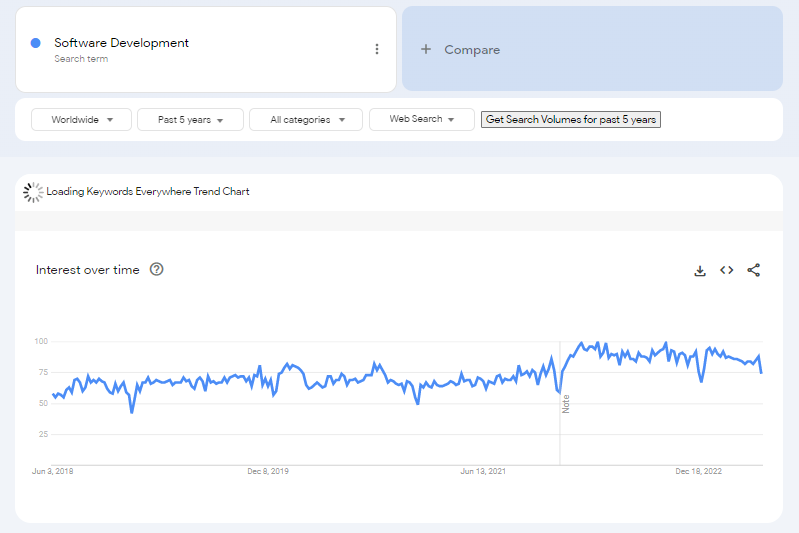Edit the Software Development search term
This screenshot has width=799, height=533.
tap(121, 43)
